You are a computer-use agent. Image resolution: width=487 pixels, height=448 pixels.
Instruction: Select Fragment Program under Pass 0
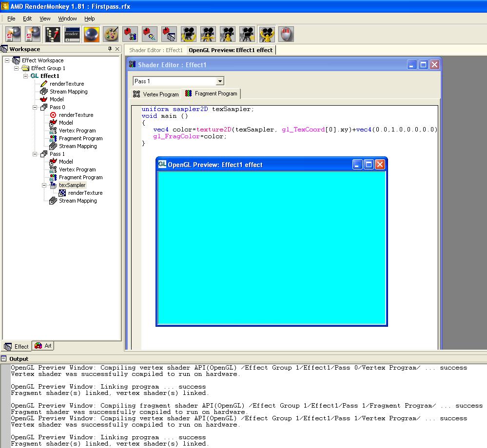pos(81,138)
